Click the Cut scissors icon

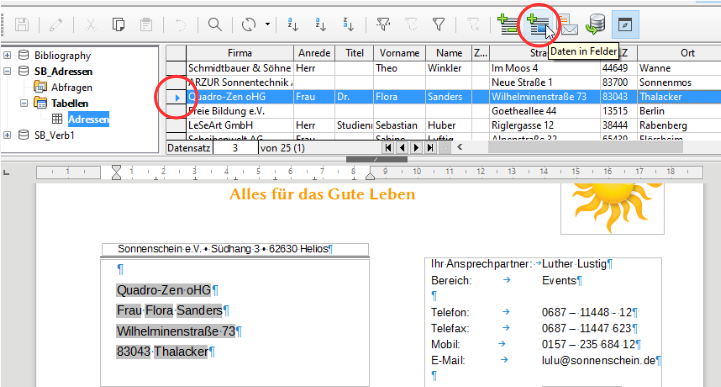(91, 24)
